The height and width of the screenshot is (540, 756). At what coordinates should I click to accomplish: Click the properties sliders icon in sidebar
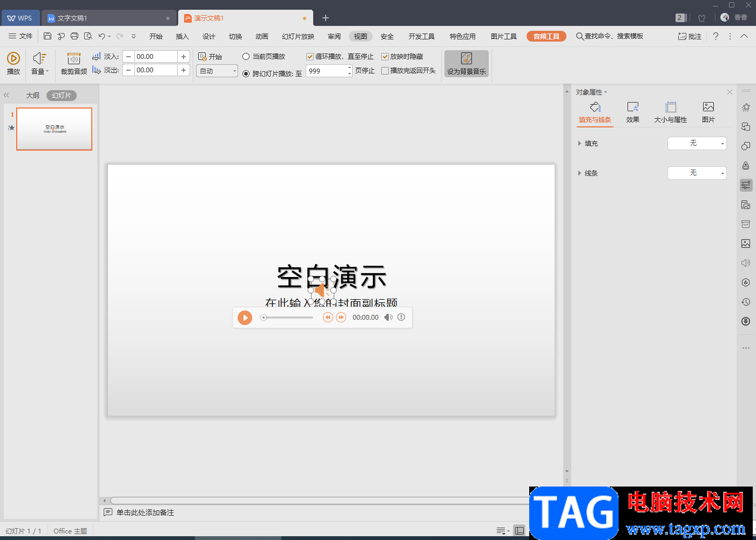pyautogui.click(x=746, y=185)
